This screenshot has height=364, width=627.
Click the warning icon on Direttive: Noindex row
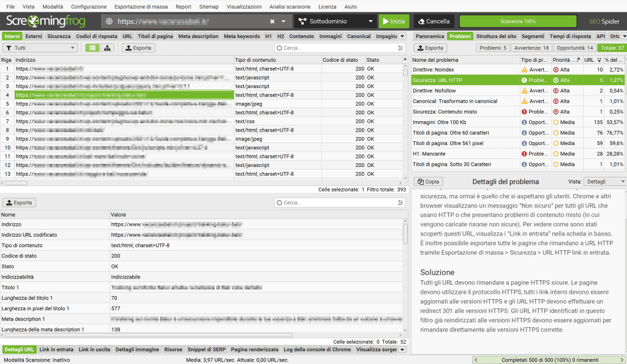click(524, 70)
